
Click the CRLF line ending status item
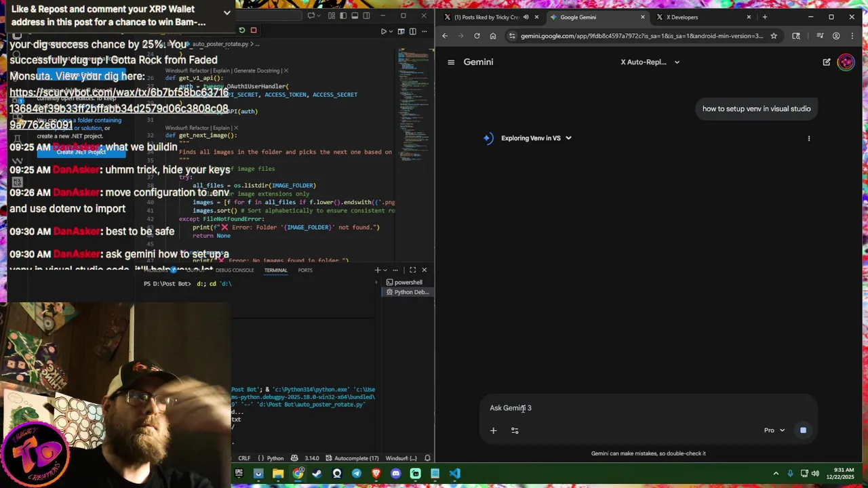244,458
